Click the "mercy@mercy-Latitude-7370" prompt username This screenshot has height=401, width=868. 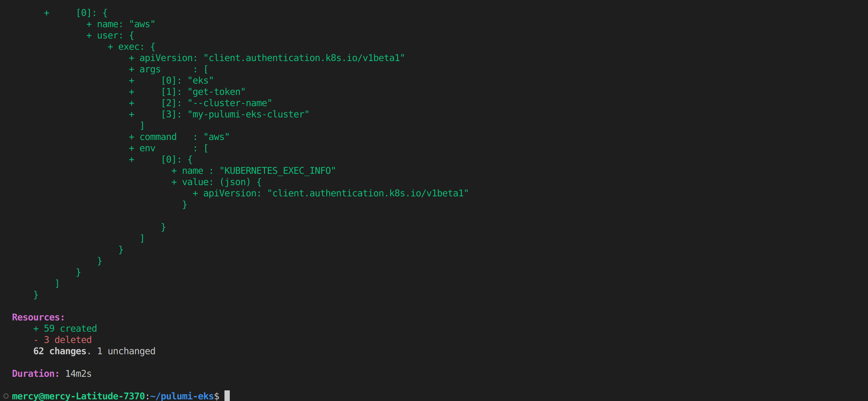click(x=78, y=396)
